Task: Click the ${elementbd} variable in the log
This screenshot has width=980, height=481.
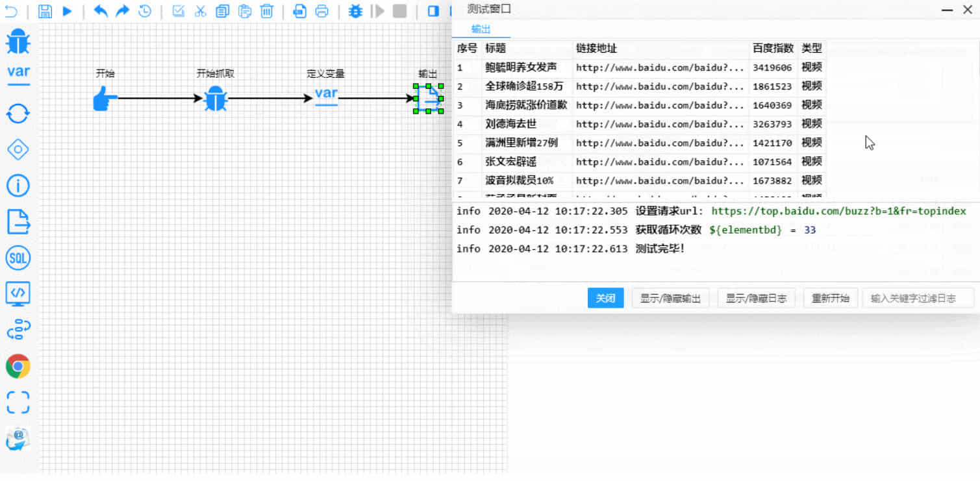Action: (746, 230)
